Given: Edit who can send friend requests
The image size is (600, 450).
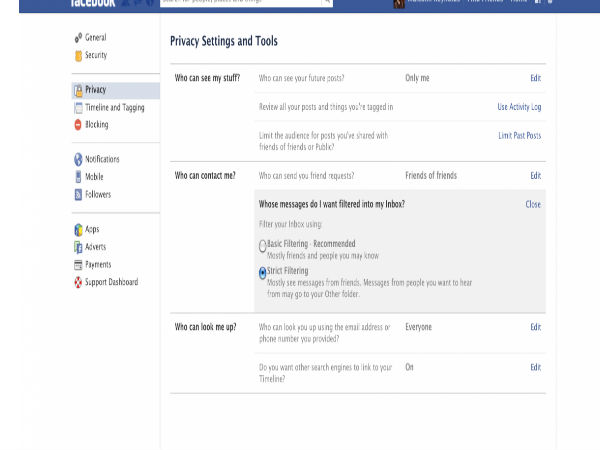Looking at the screenshot, I should [535, 176].
